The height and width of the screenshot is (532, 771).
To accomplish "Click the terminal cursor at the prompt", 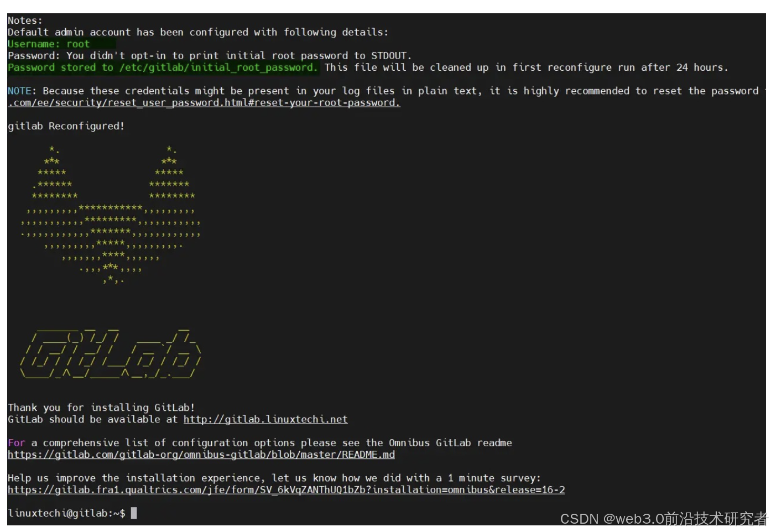I will (132, 513).
